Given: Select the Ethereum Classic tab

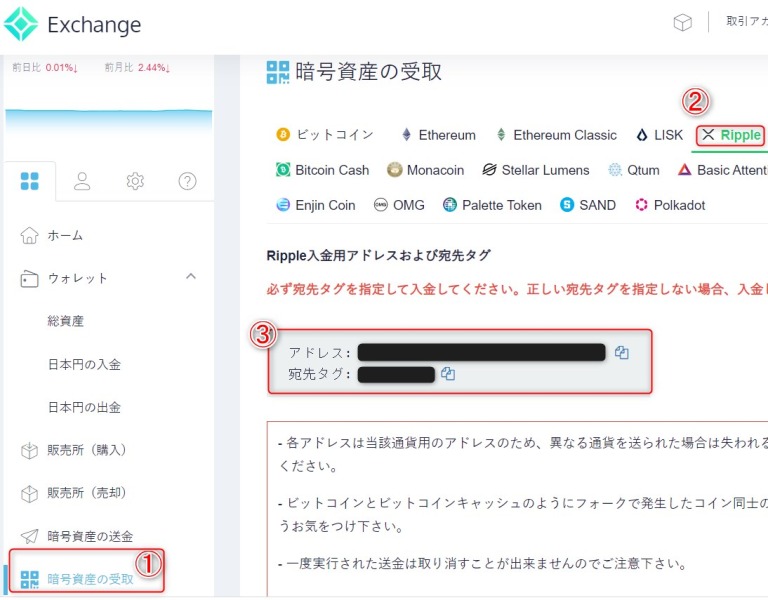Looking at the screenshot, I should [x=556, y=135].
